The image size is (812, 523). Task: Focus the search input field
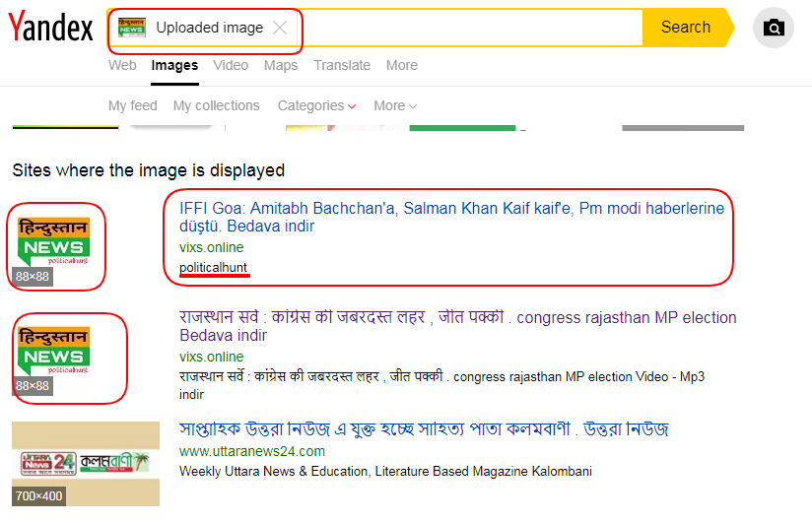click(469, 28)
